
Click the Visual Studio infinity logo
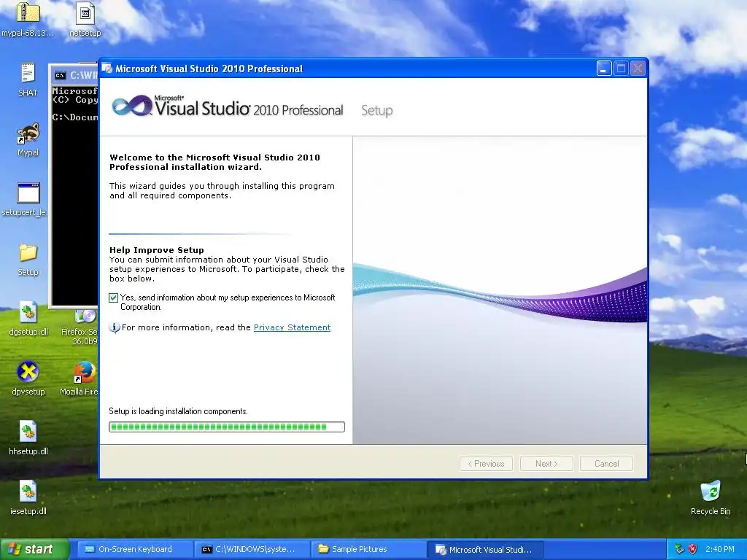[132, 106]
